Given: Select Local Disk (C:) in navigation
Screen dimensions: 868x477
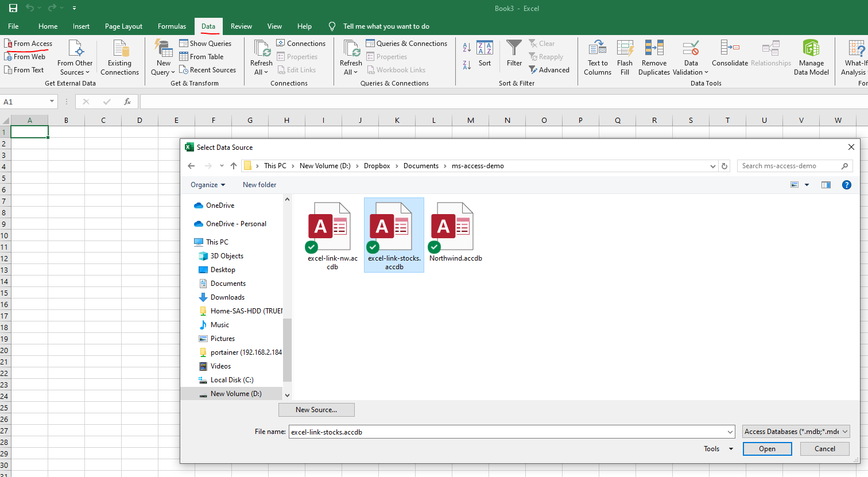Looking at the screenshot, I should [x=232, y=380].
